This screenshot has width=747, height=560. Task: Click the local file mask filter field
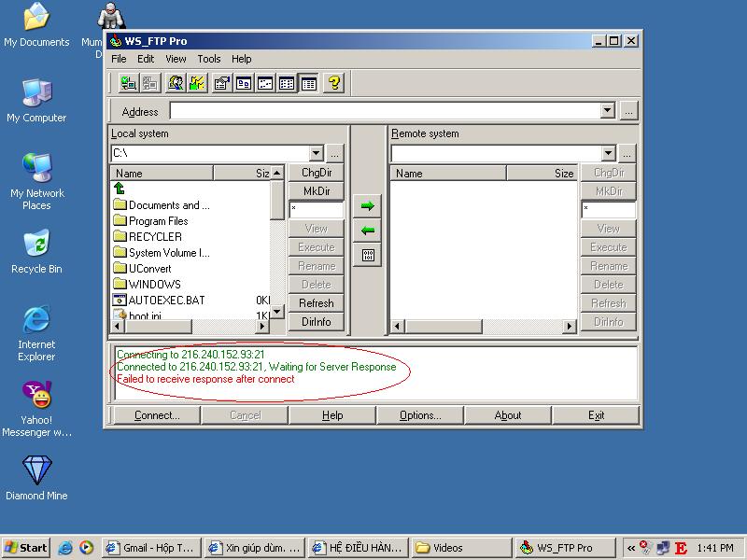(317, 209)
